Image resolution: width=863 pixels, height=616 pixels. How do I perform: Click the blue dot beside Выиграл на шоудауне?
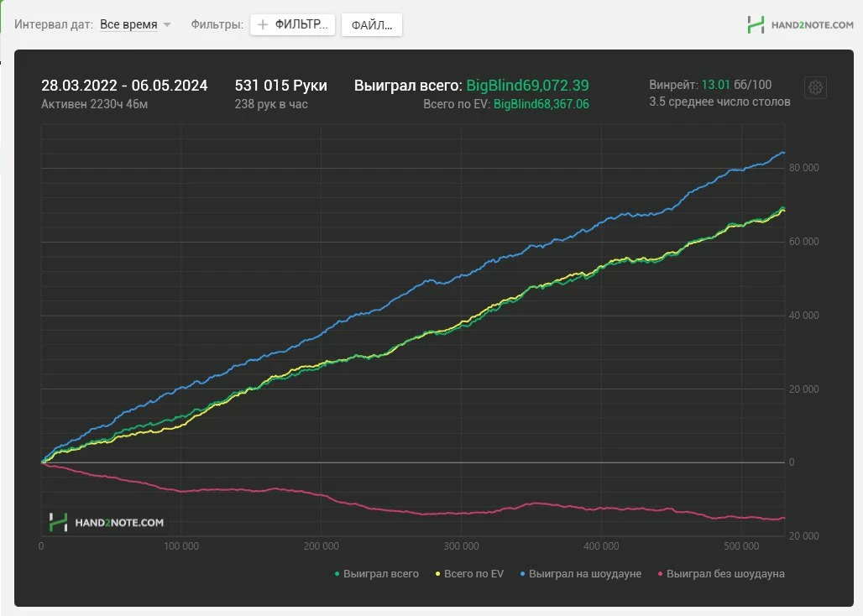(x=522, y=574)
